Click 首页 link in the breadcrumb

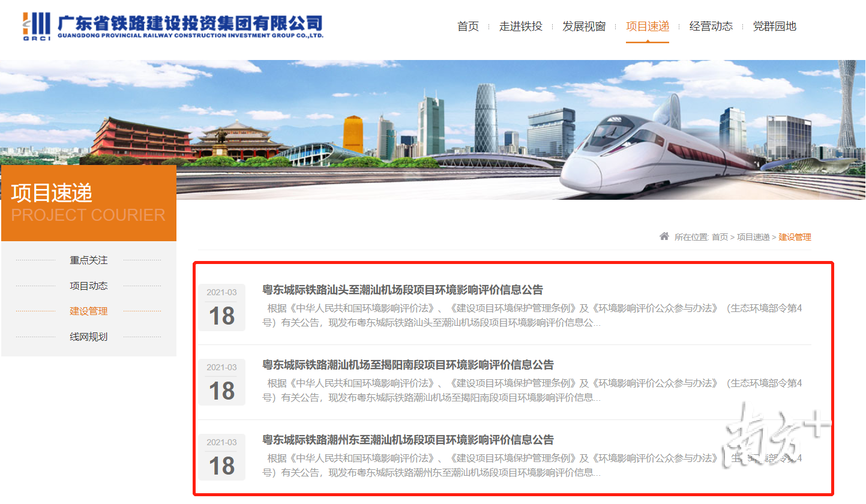pyautogui.click(x=720, y=237)
